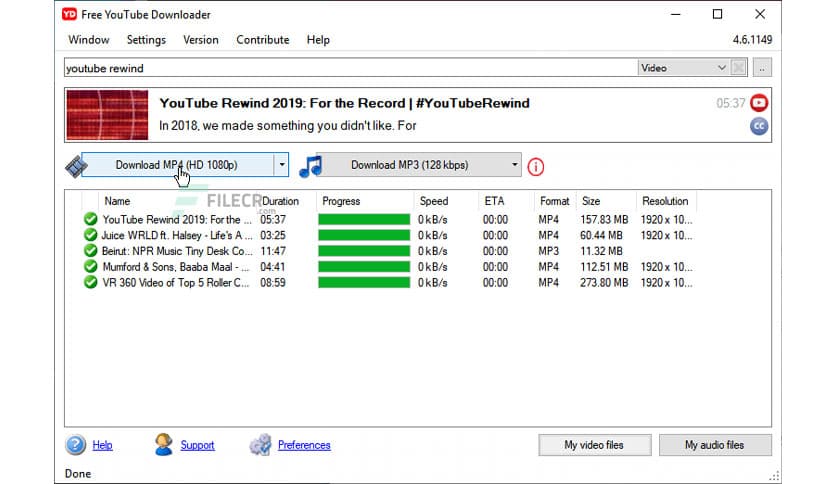Click green check for Juice WRLD row
The image size is (836, 484).
91,235
